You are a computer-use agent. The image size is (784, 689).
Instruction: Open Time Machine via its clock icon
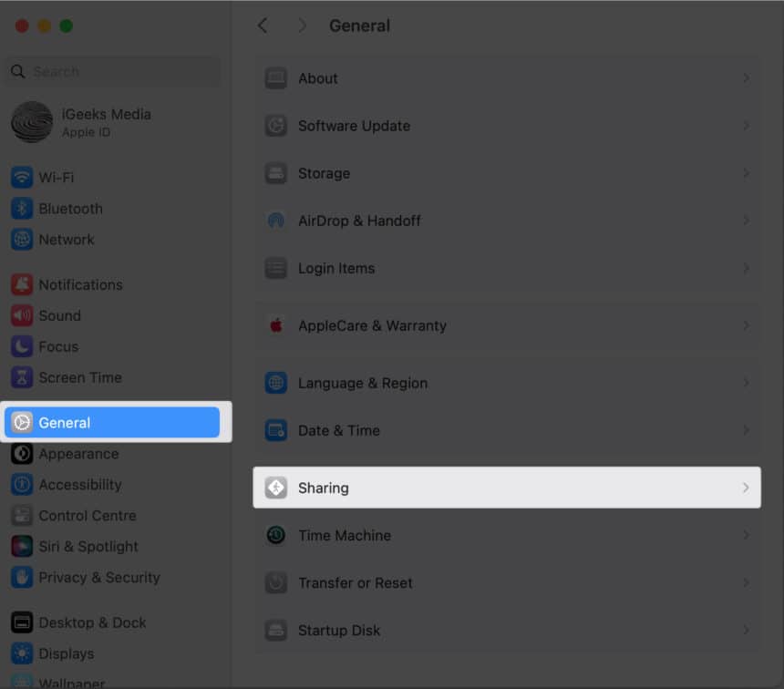pyautogui.click(x=275, y=535)
